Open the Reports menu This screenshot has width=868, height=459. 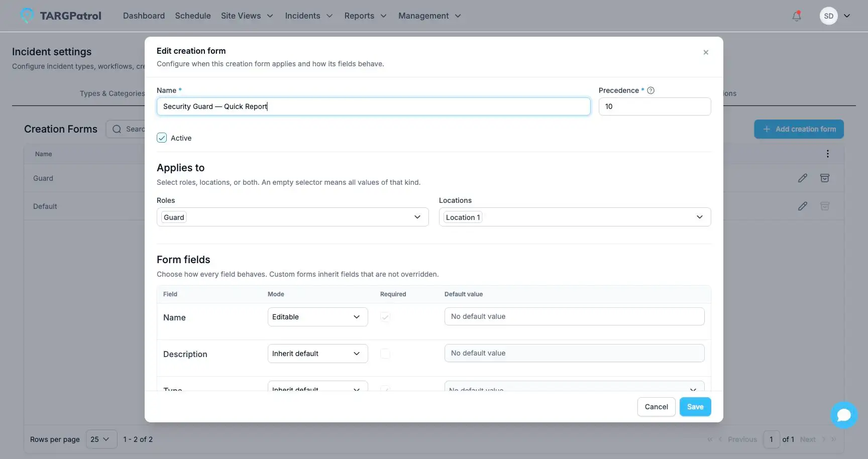[366, 16]
